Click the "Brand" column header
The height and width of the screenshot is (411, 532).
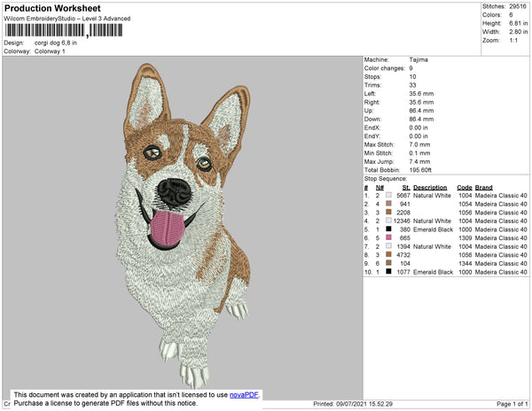coord(483,188)
